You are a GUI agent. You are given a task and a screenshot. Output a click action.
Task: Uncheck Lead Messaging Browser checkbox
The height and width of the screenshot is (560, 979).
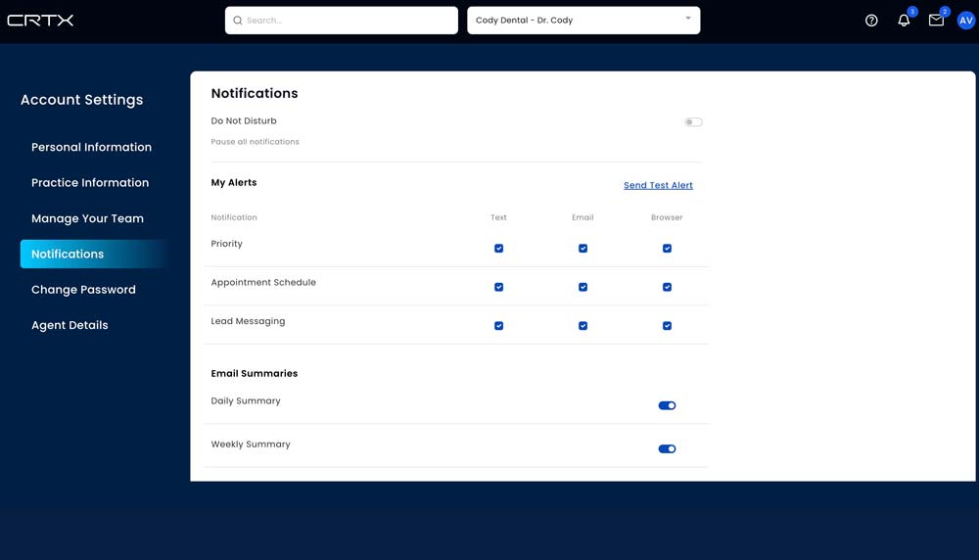coord(667,326)
